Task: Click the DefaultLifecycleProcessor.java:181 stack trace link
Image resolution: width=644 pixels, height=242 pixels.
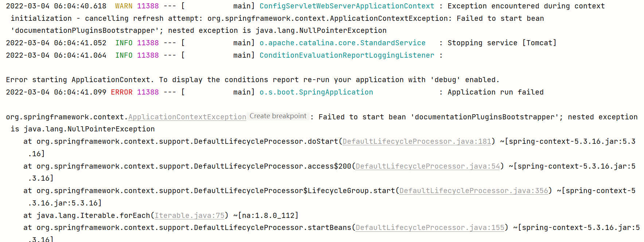Action: (x=417, y=141)
